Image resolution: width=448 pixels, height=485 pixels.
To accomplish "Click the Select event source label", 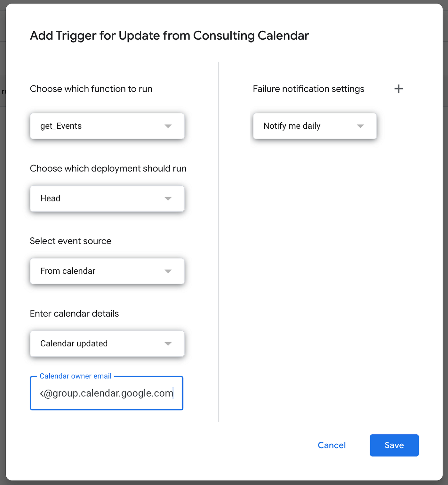I will (x=71, y=241).
